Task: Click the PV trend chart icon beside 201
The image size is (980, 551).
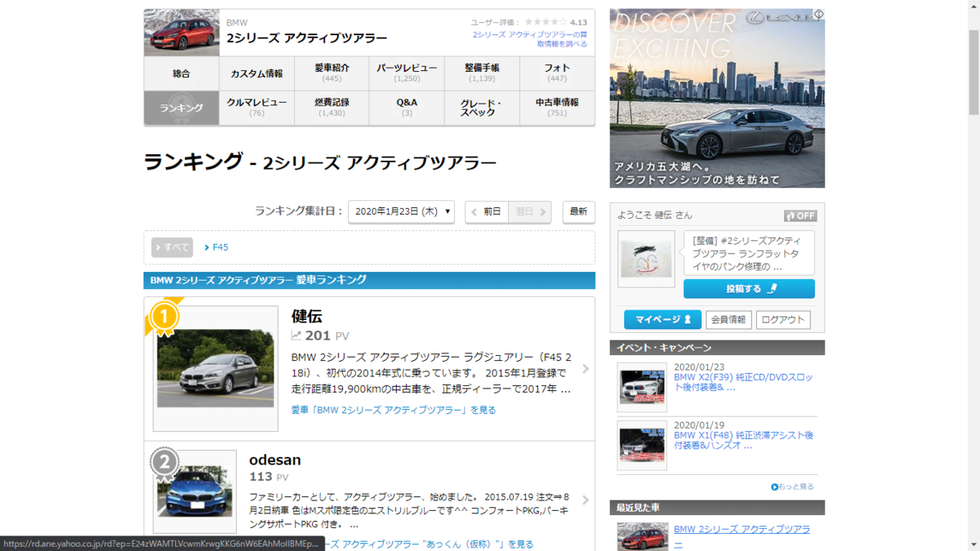Action: [296, 335]
